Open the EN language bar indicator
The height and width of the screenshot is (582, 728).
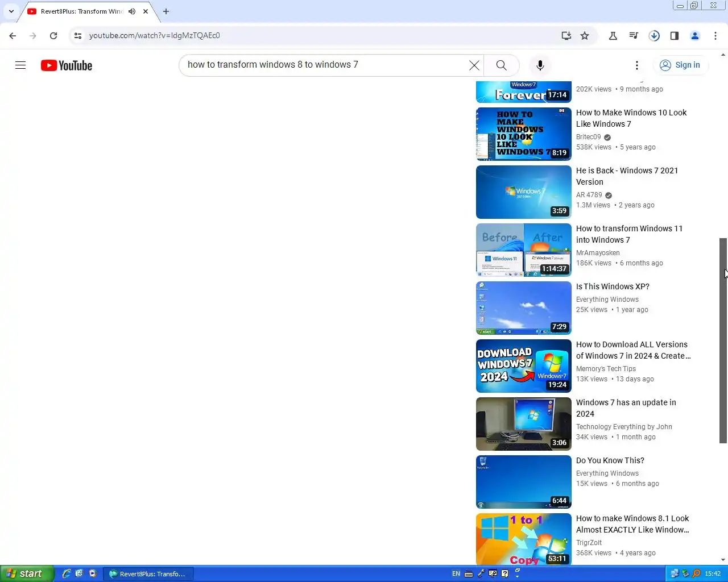click(x=456, y=574)
